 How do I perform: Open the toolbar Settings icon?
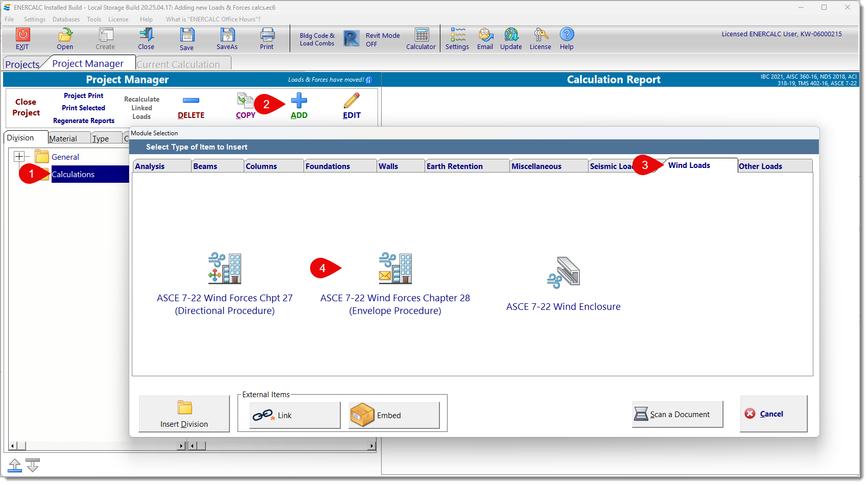tap(458, 34)
